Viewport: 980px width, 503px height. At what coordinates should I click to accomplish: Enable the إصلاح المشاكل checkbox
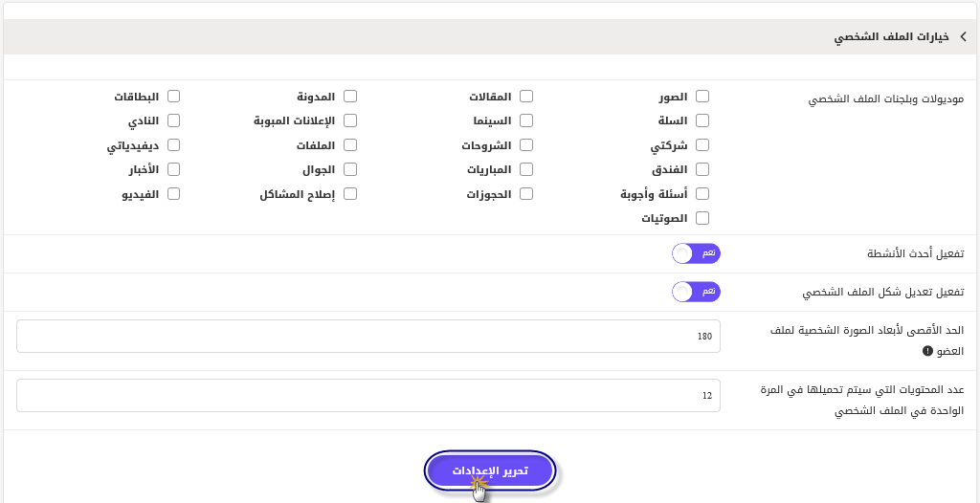tap(350, 194)
